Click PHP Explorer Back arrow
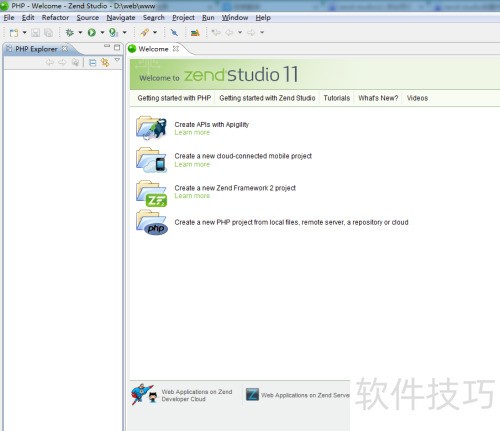 pos(50,62)
